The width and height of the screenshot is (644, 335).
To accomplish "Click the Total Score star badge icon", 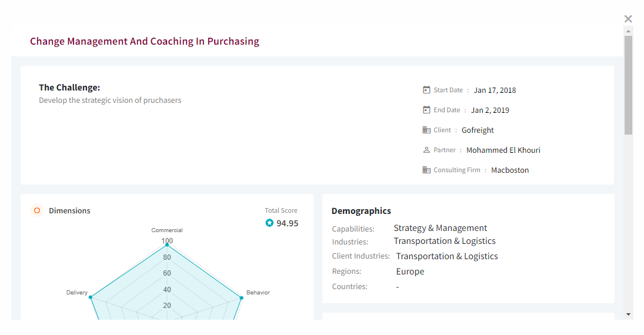I will pyautogui.click(x=269, y=223).
